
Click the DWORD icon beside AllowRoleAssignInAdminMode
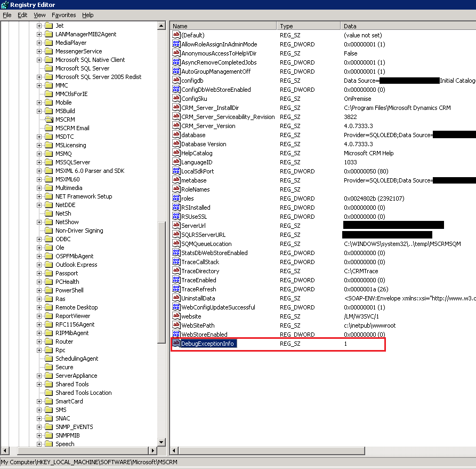tap(176, 44)
